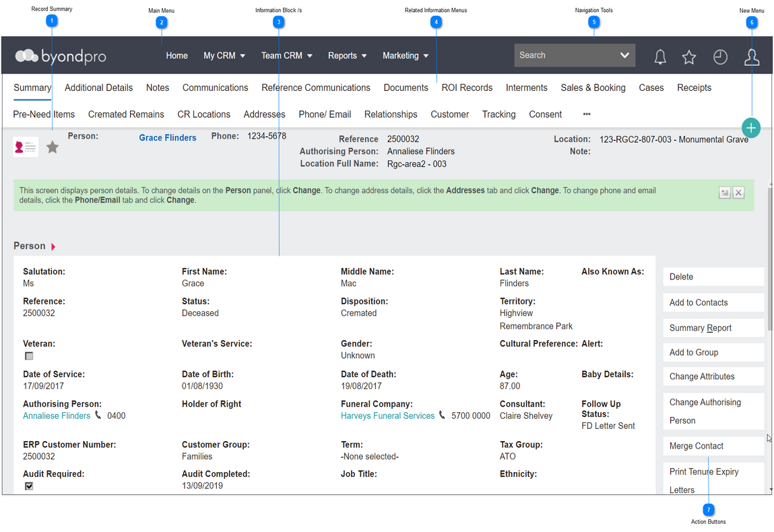The width and height of the screenshot is (774, 532).
Task: Open Annaliese Flinders authorising person link
Action: point(57,415)
